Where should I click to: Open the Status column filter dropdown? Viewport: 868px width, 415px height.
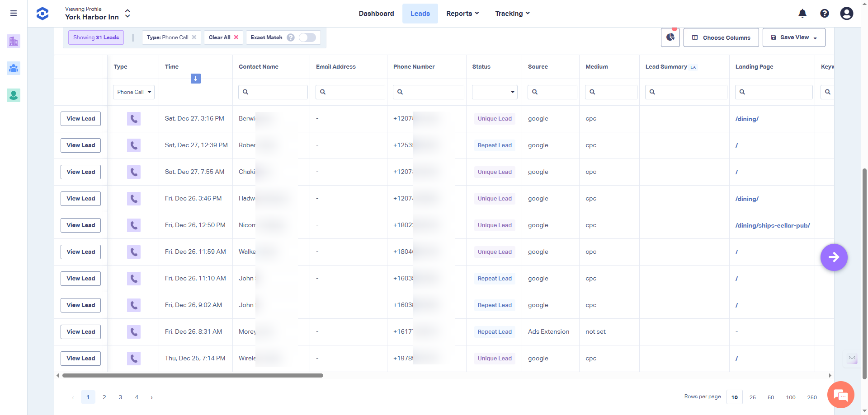pyautogui.click(x=494, y=92)
